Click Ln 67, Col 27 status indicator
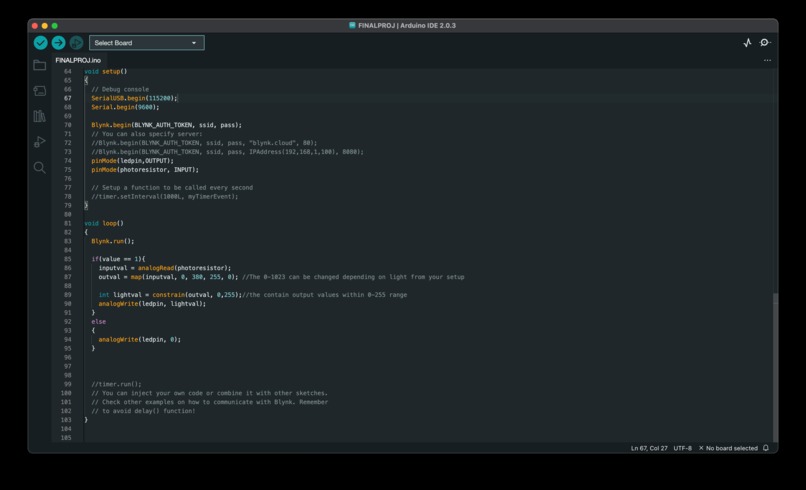This screenshot has height=490, width=806. point(649,448)
